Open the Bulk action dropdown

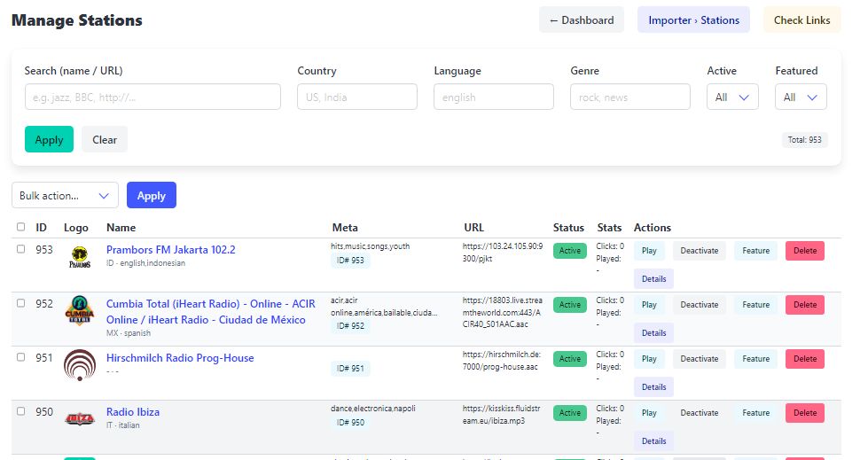65,196
